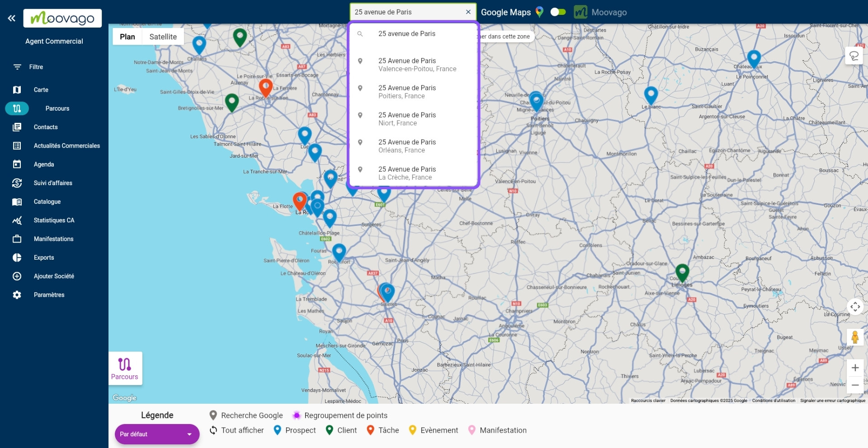The height and width of the screenshot is (448, 868).
Task: Select '25 Avenue de Paris, Poitiers' suggestion
Action: point(407,92)
